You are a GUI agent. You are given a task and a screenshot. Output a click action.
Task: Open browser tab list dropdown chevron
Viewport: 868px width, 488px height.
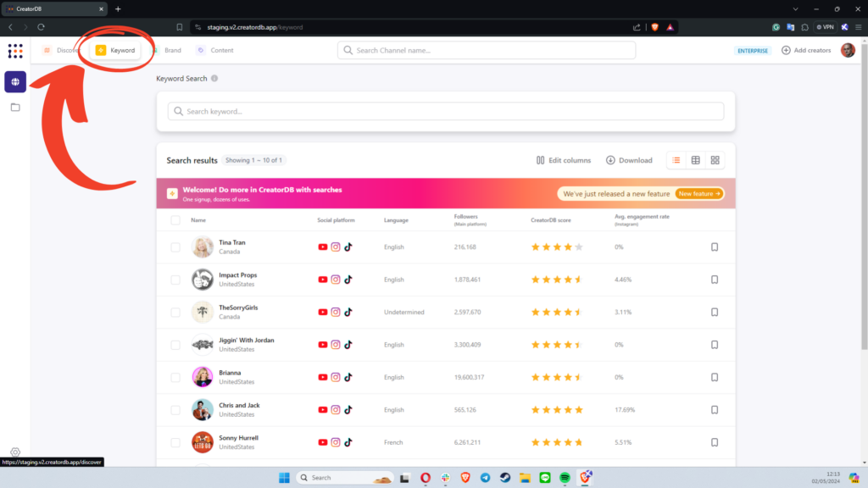(x=795, y=8)
